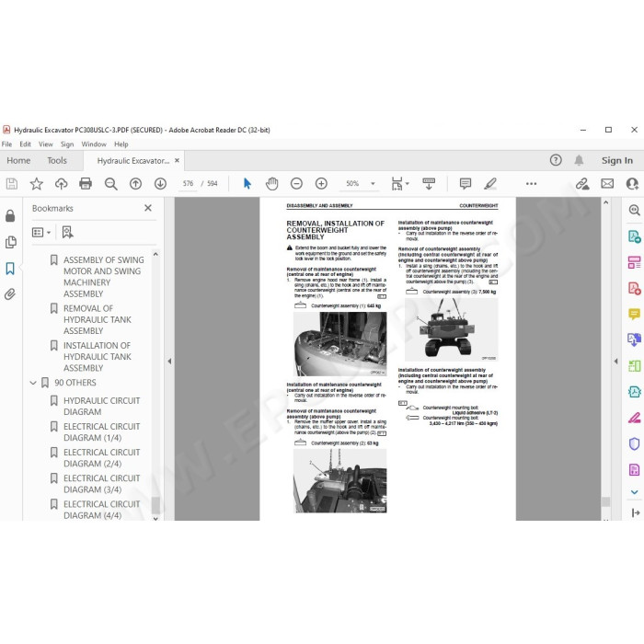Open the File menu
644x644 pixels.
pos(6,144)
